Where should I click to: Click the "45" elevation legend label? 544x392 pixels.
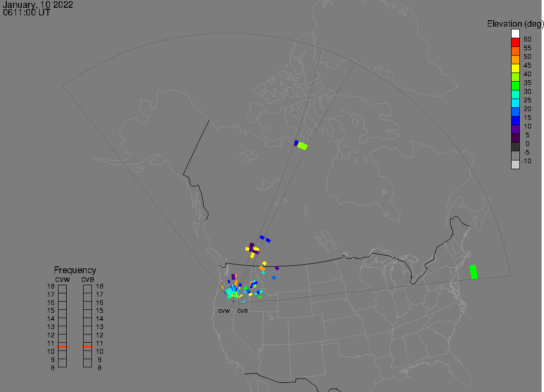528,65
